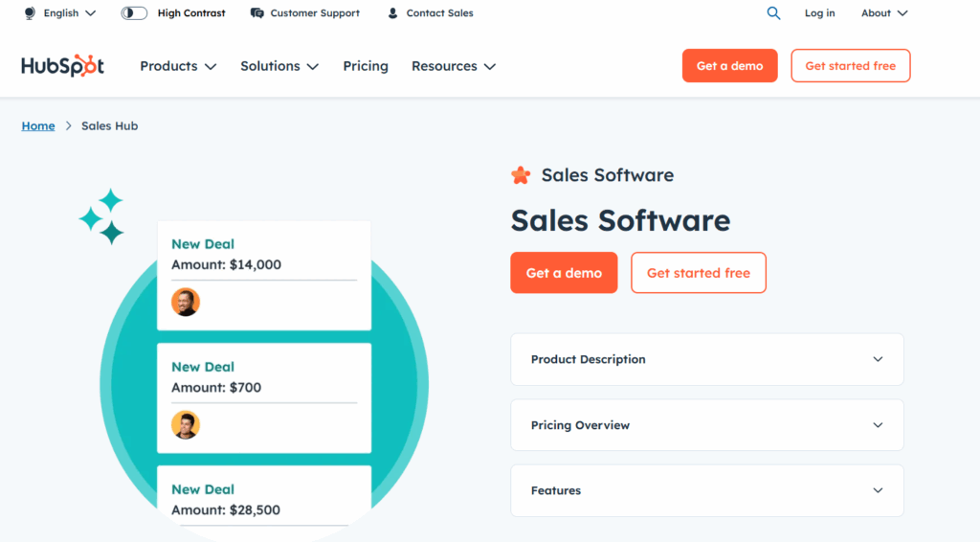The height and width of the screenshot is (542, 980).
Task: Click the teal sparkle stars graphic
Action: click(x=101, y=216)
